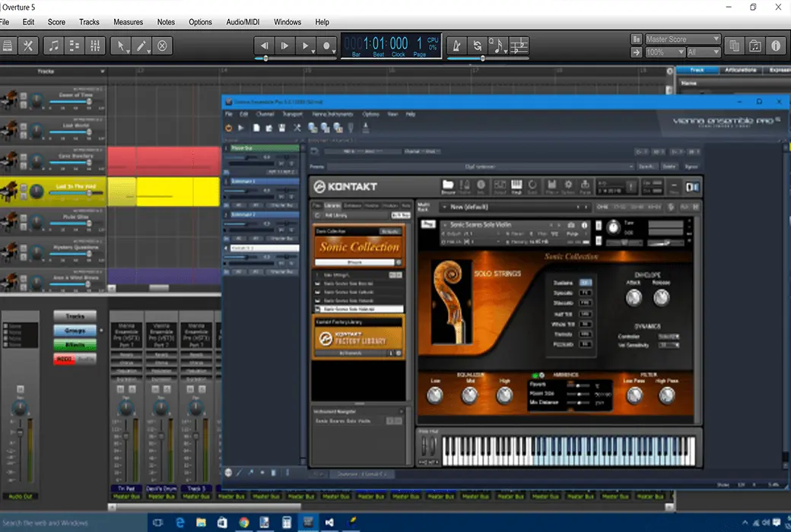Click the music library icon beside info
The width and height of the screenshot is (791, 532).
pyautogui.click(x=755, y=46)
